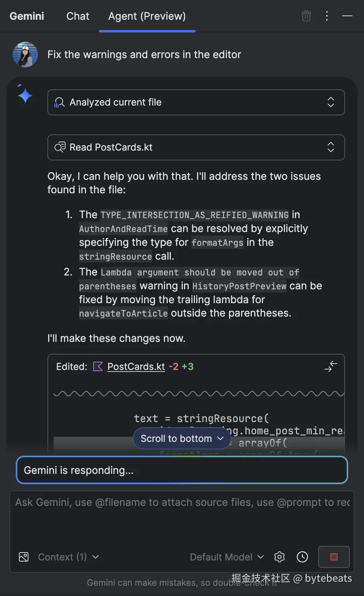Click the image attachment icon beside Context
364x596 pixels.
click(x=24, y=557)
